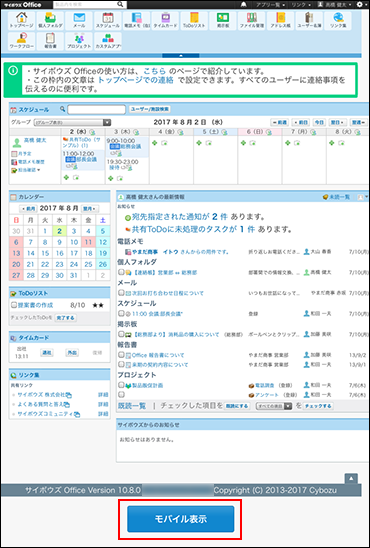Open the ToDoリスト app icon in toolbar
This screenshot has width=370, height=548.
[194, 21]
